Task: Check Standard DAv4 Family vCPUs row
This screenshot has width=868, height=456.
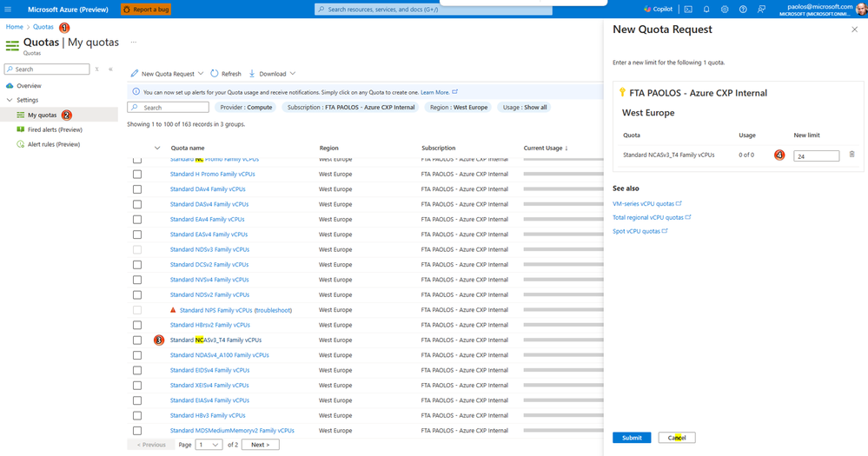Action: (137, 189)
